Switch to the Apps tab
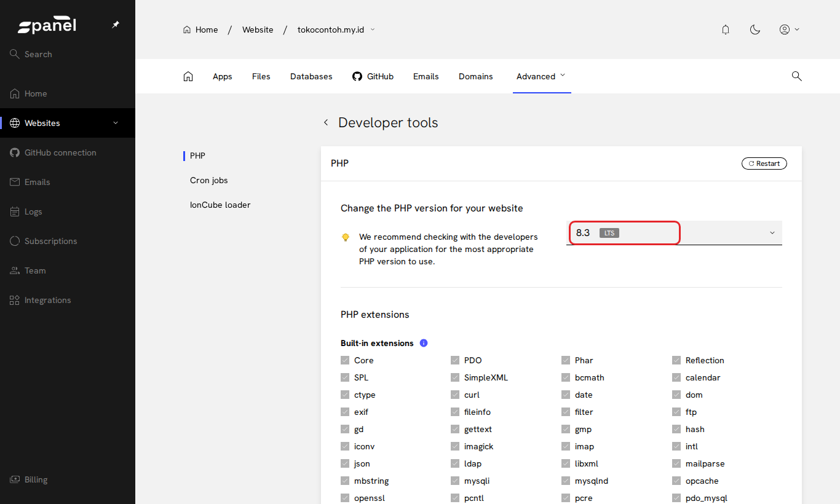The image size is (840, 504). [223, 76]
